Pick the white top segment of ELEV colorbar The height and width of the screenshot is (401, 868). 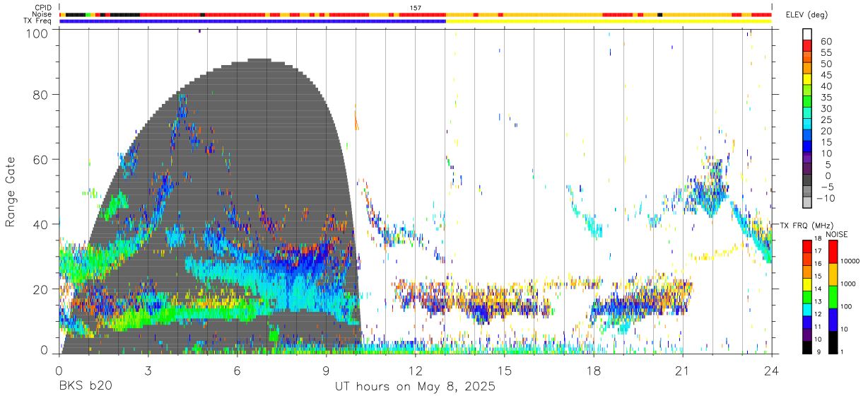(807, 34)
